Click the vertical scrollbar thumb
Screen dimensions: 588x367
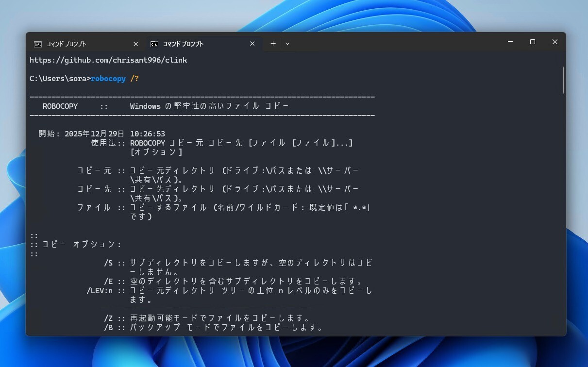[x=563, y=80]
